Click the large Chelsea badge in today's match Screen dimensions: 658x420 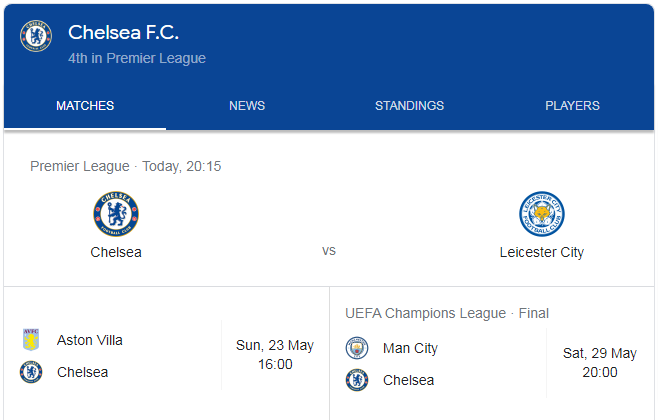click(x=116, y=214)
